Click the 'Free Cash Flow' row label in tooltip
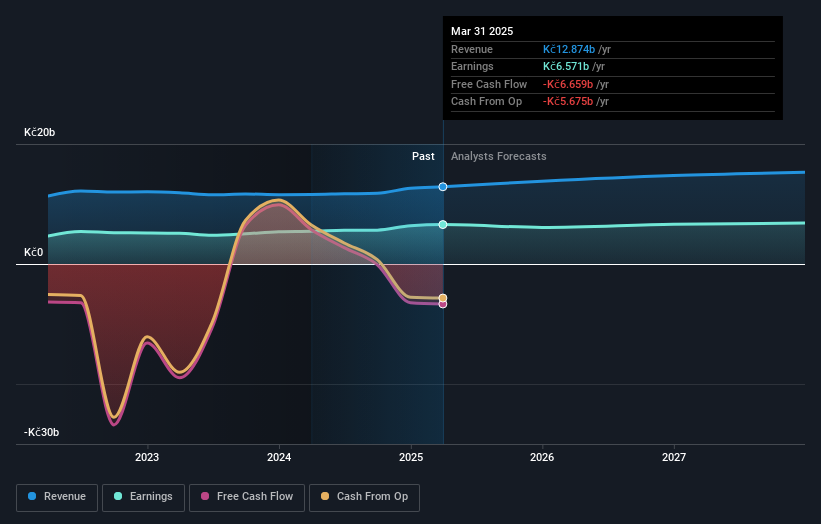The width and height of the screenshot is (821, 524). (489, 84)
